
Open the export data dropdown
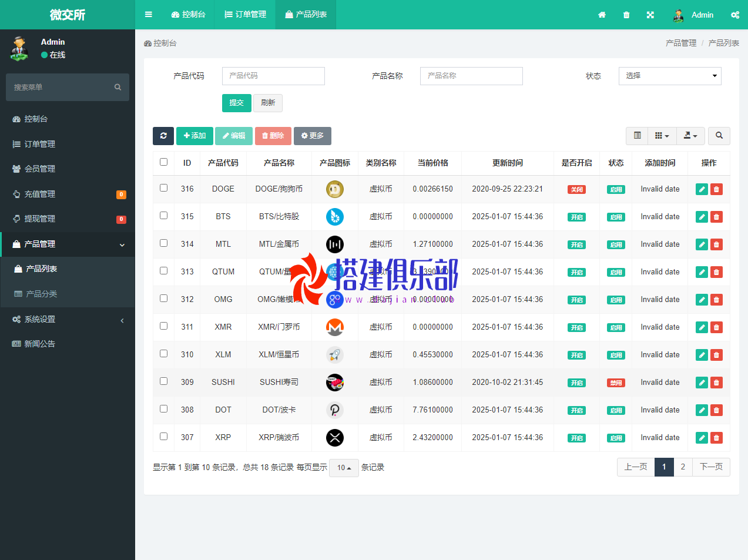(690, 136)
